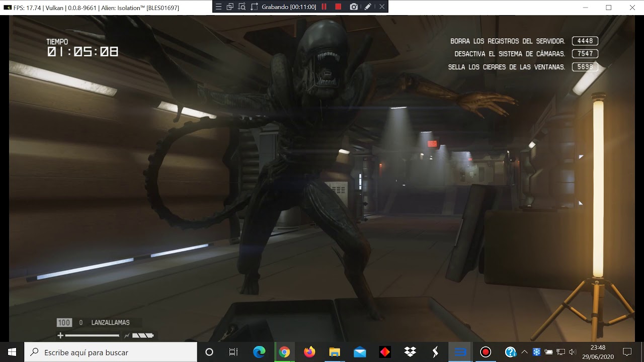Image resolution: width=644 pixels, height=362 pixels.
Task: Take a screenshot with the camera icon
Action: [354, 7]
